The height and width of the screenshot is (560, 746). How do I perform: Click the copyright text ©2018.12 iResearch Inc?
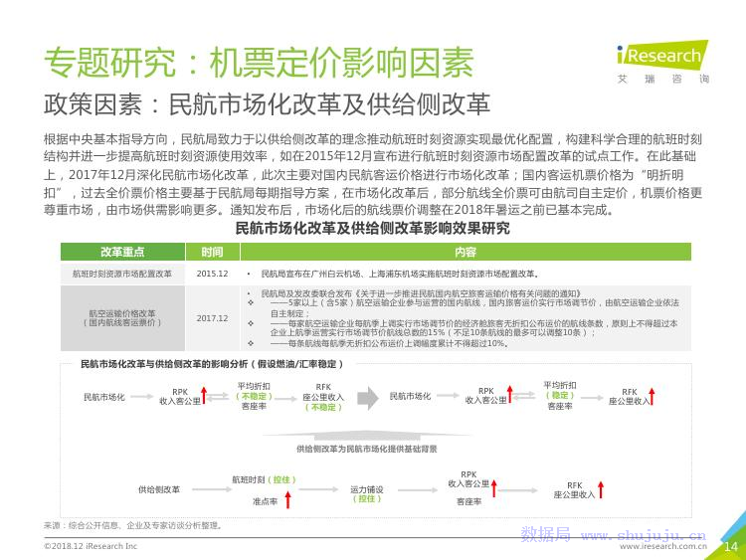(x=91, y=546)
